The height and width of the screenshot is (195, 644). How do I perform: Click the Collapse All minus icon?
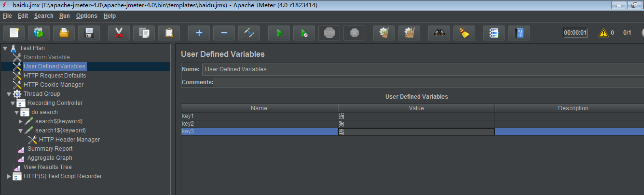coord(224,33)
